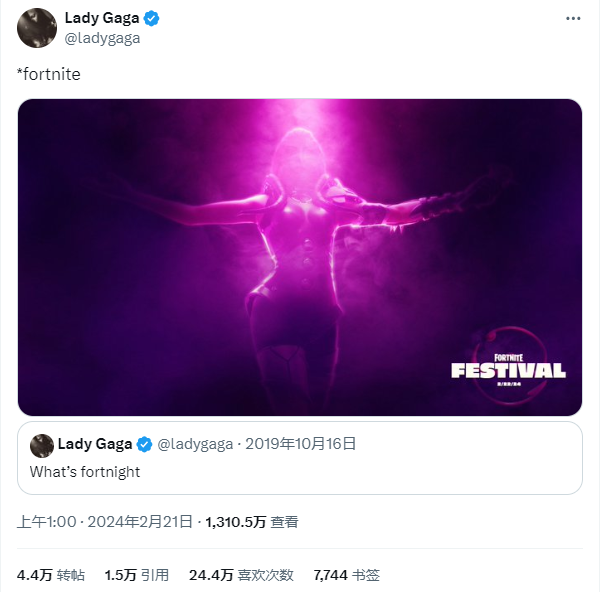The image size is (601, 592).
Task: Click the 7,744 书签 bookmarks count
Action: point(347,575)
